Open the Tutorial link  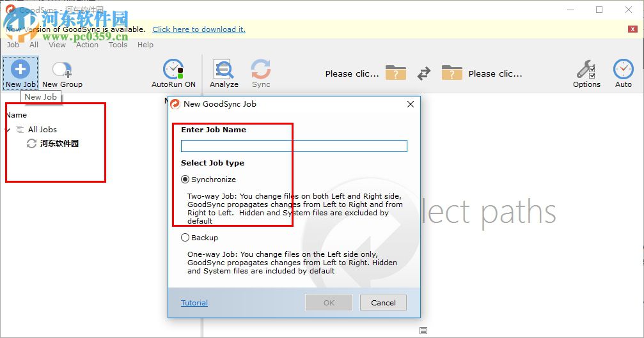(194, 303)
